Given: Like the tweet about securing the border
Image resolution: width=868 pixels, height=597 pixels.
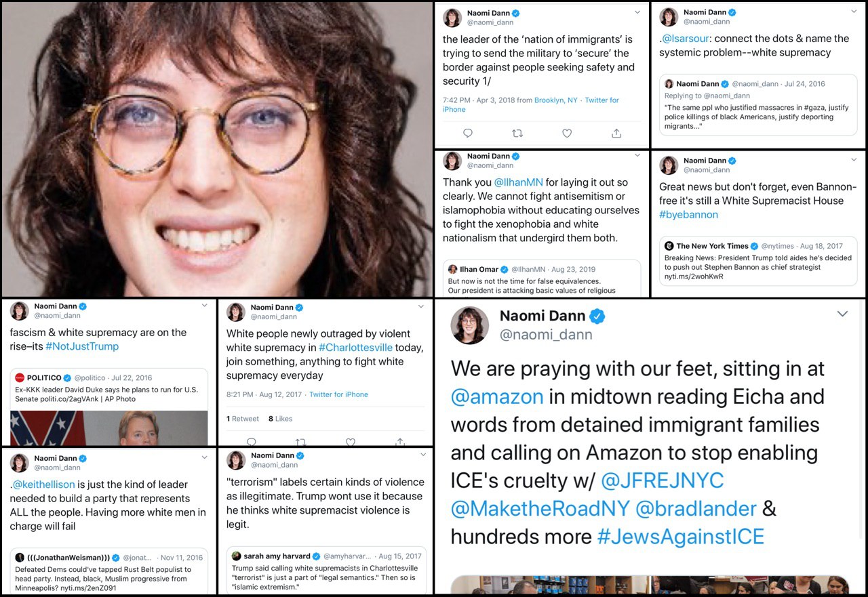Looking at the screenshot, I should pos(567,133).
